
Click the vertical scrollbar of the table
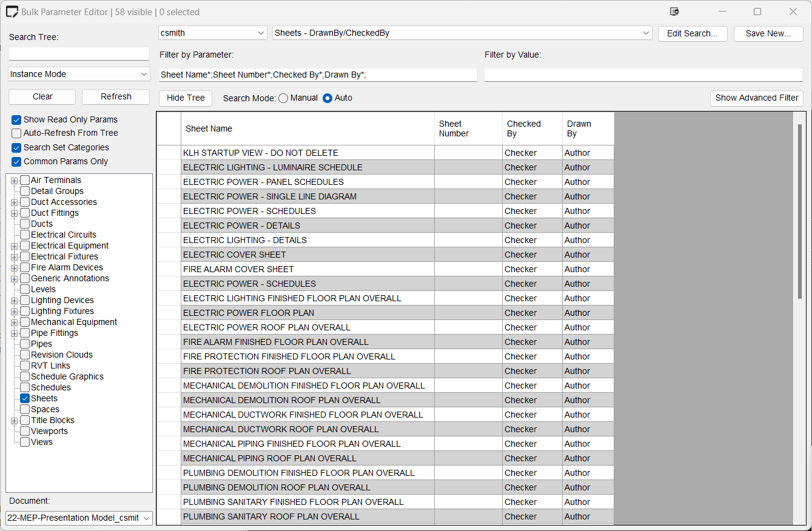point(799,211)
